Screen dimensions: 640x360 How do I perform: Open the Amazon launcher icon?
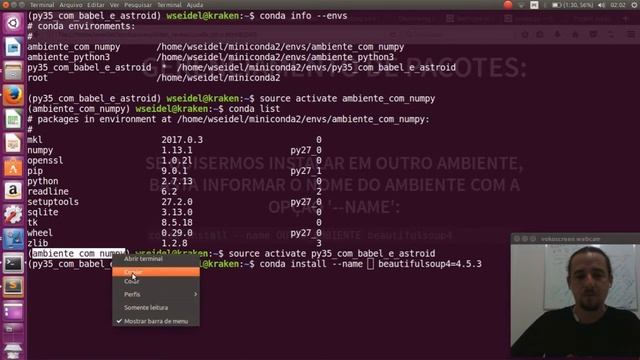tap(13, 191)
